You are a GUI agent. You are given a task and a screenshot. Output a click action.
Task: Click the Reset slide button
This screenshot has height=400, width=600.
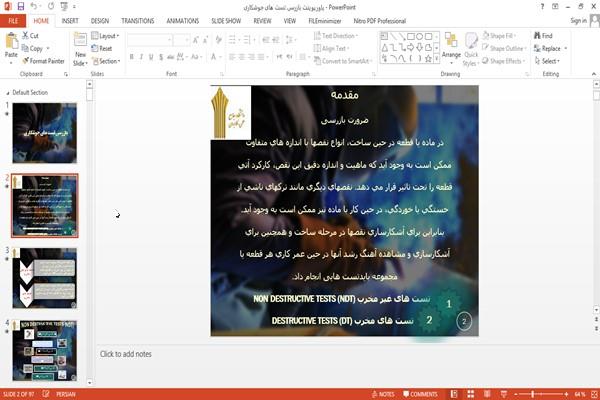coord(102,49)
